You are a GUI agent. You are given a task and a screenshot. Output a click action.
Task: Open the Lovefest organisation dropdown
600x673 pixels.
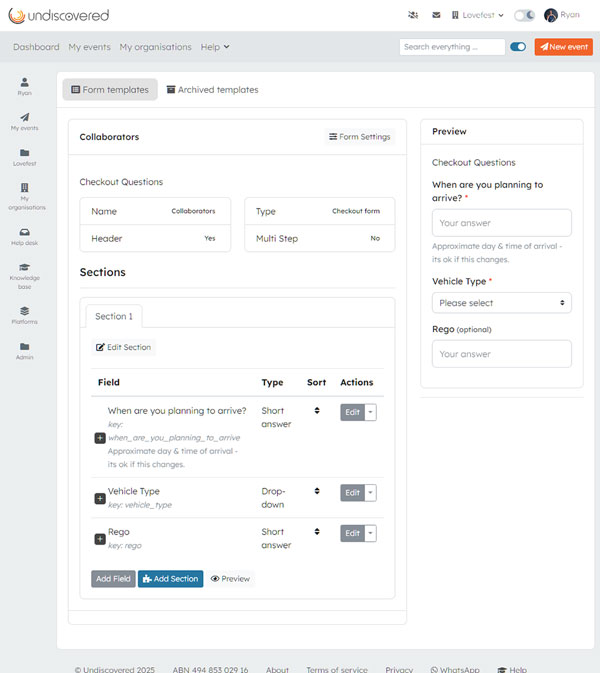[477, 15]
